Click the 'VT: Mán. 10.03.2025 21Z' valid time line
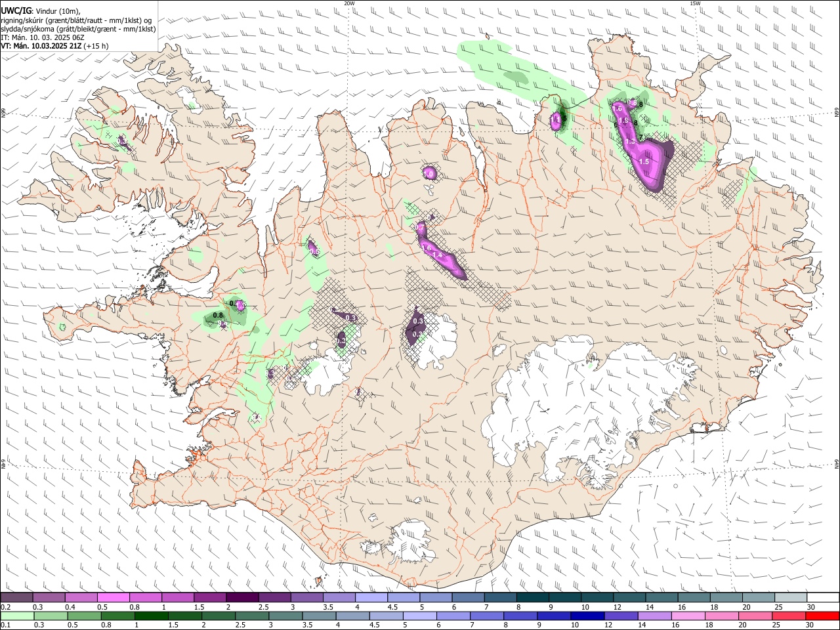This screenshot has height=630, width=840. pyautogui.click(x=41, y=46)
